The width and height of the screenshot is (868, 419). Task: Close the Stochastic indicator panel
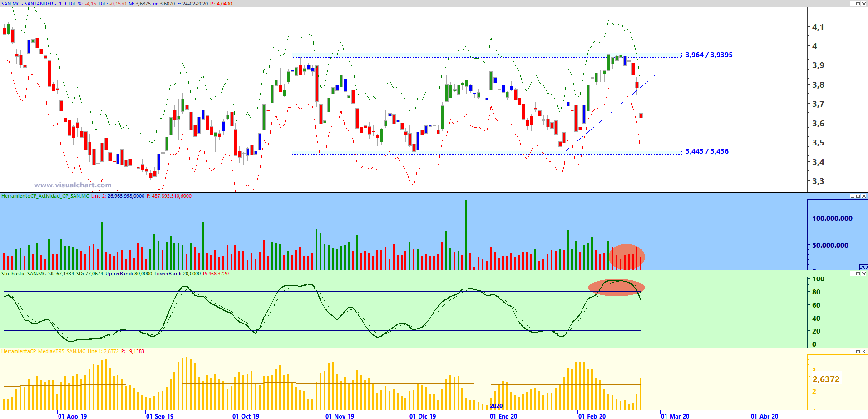pos(864,274)
